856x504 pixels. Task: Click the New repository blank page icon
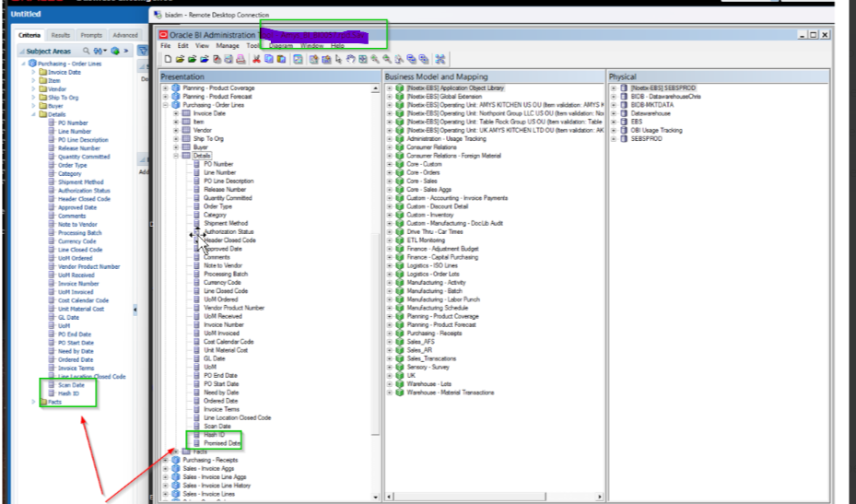168,59
